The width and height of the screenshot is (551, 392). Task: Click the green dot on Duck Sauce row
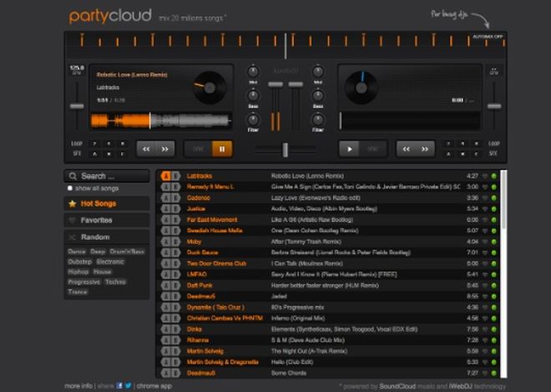click(x=493, y=253)
